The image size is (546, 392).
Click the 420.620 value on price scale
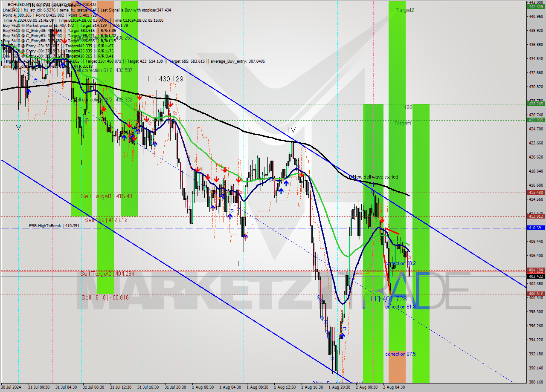coord(536,157)
